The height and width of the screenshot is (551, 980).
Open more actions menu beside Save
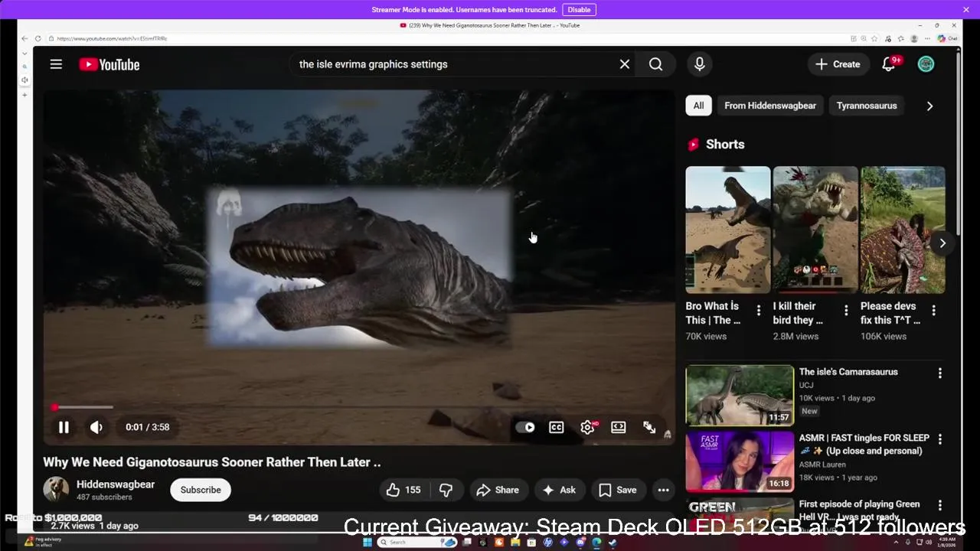click(664, 490)
